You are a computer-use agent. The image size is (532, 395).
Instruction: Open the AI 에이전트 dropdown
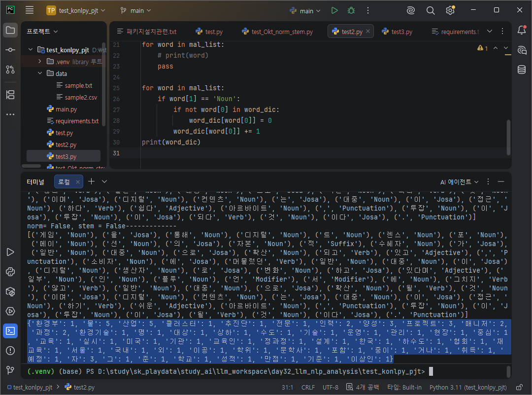click(x=460, y=182)
